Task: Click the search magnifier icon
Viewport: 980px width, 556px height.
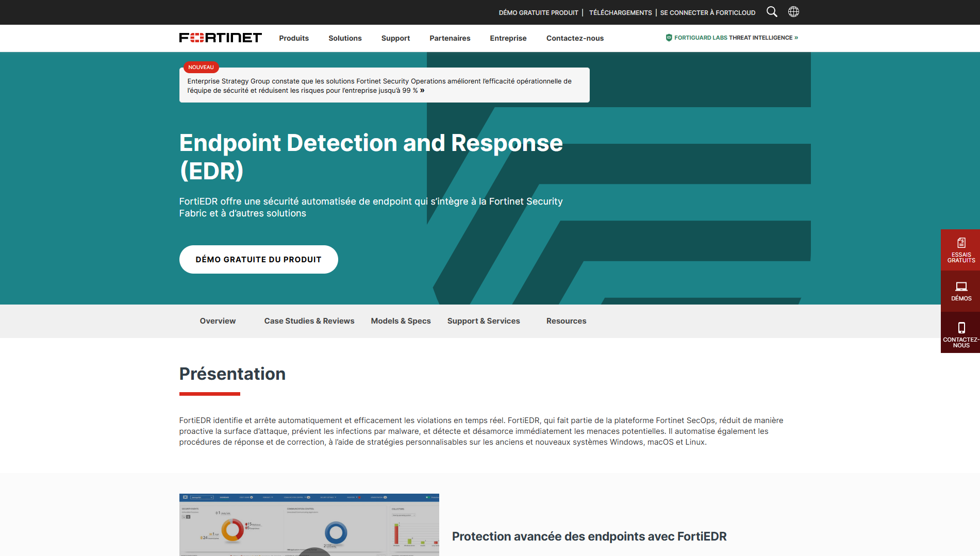Action: [x=771, y=12]
